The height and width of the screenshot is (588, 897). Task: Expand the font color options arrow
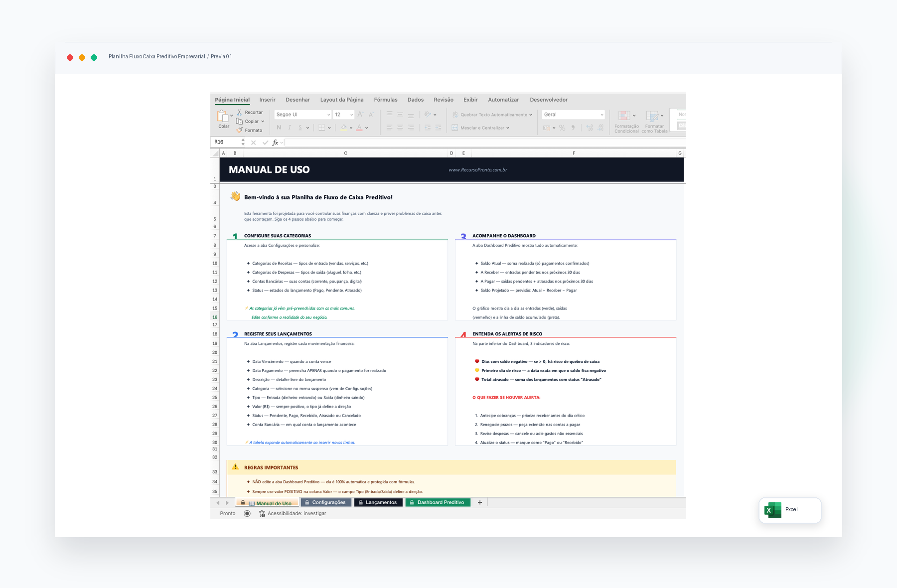[367, 128]
